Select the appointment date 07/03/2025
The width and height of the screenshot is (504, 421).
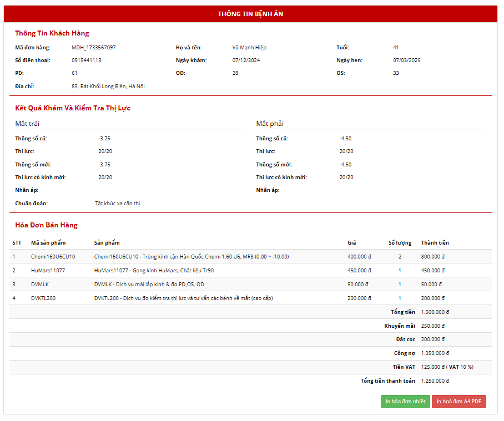click(x=407, y=60)
